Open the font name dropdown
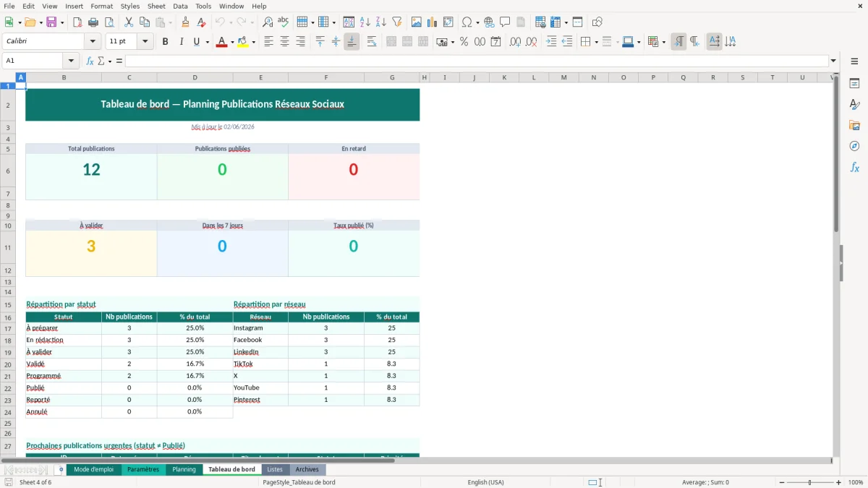868x488 pixels. [93, 42]
